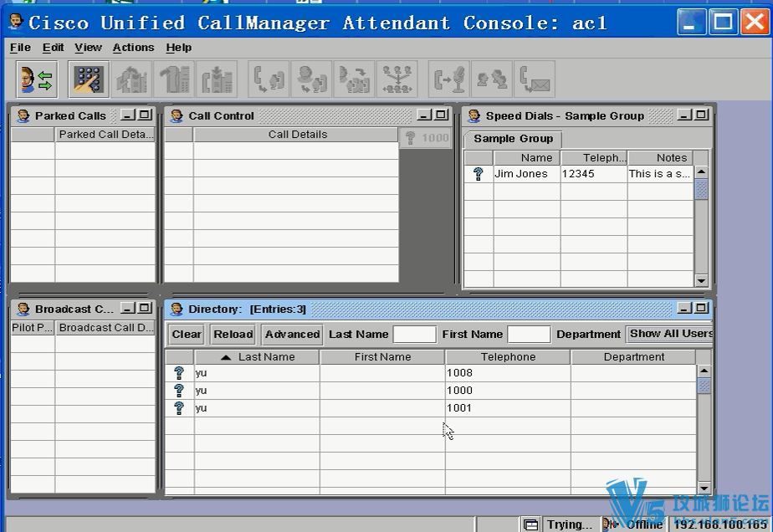Maximize the Speed Dials panel

[x=702, y=115]
